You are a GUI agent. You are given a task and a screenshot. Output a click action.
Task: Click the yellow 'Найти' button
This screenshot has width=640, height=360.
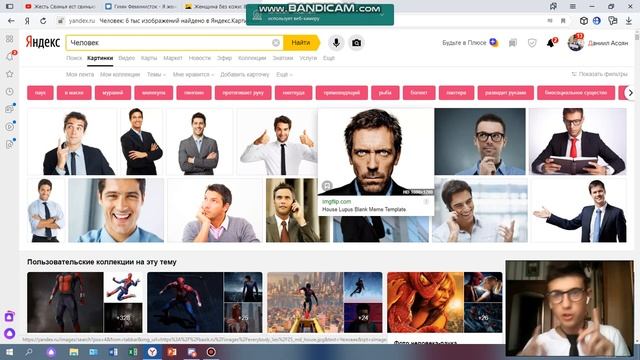tap(301, 42)
